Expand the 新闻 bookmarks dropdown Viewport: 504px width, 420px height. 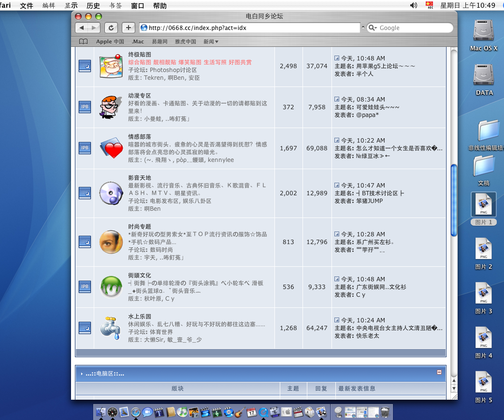[x=211, y=42]
